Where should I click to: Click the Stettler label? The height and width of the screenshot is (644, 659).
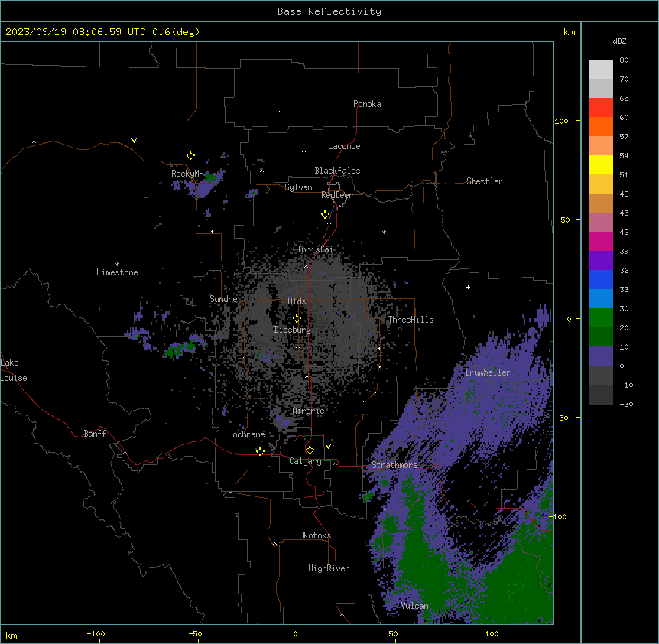coord(485,181)
